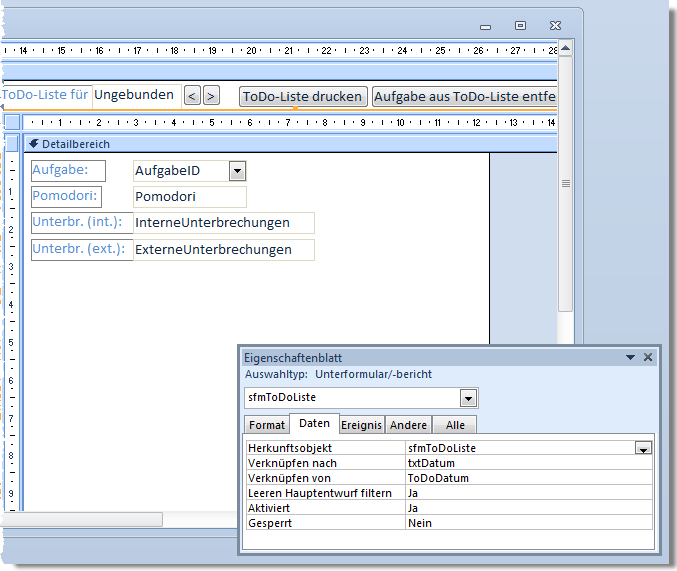Open the Eigenschaftenblatt title bar options arrow

[630, 357]
